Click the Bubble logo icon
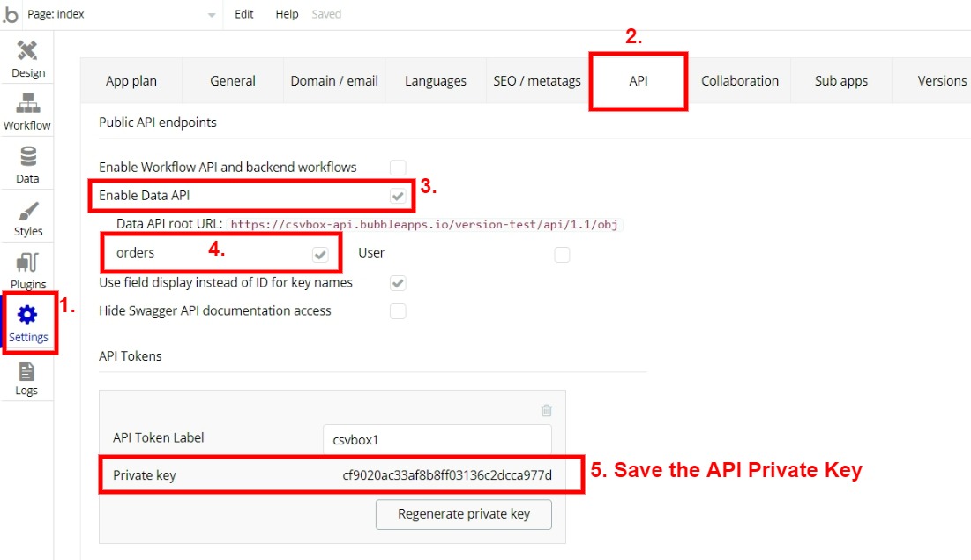 click(11, 13)
